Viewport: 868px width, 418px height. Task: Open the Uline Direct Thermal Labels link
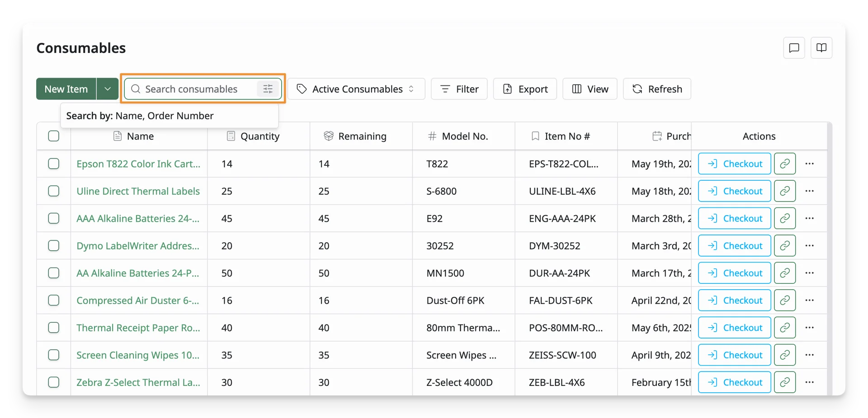(x=138, y=191)
